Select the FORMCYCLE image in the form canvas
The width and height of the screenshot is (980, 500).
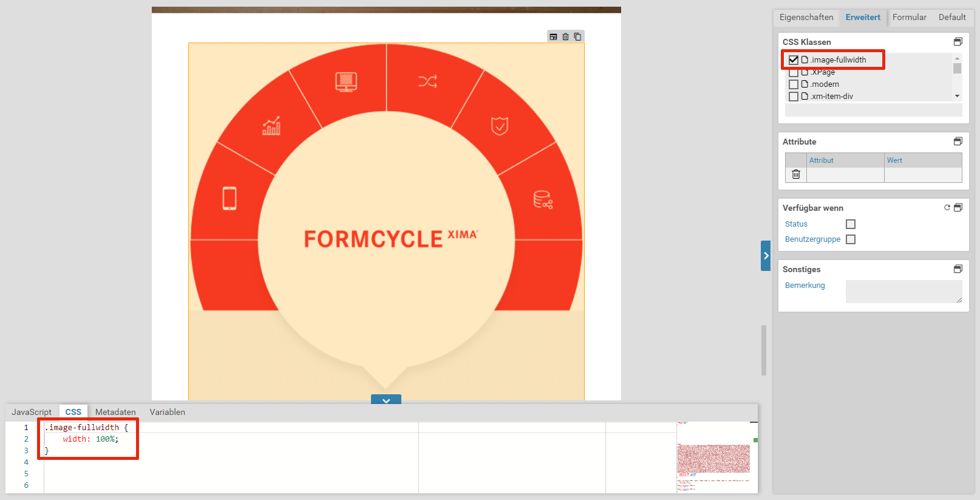(x=386, y=222)
